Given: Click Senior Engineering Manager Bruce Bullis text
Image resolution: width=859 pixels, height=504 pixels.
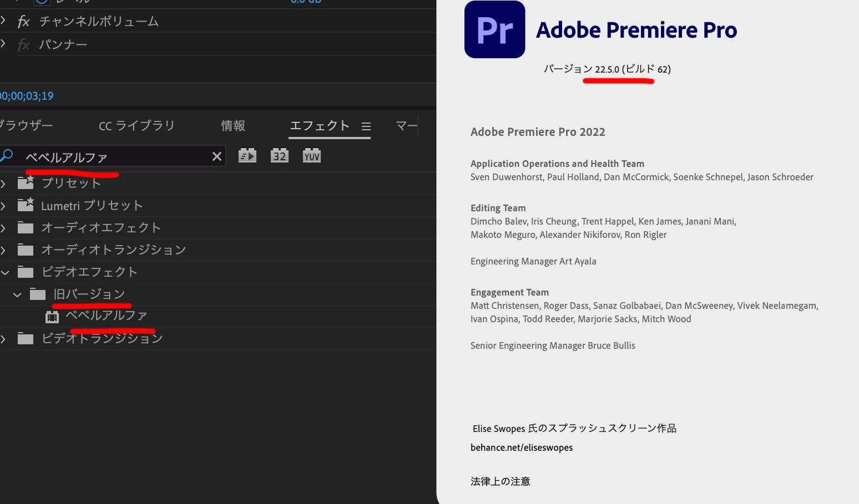Looking at the screenshot, I should coord(553,345).
